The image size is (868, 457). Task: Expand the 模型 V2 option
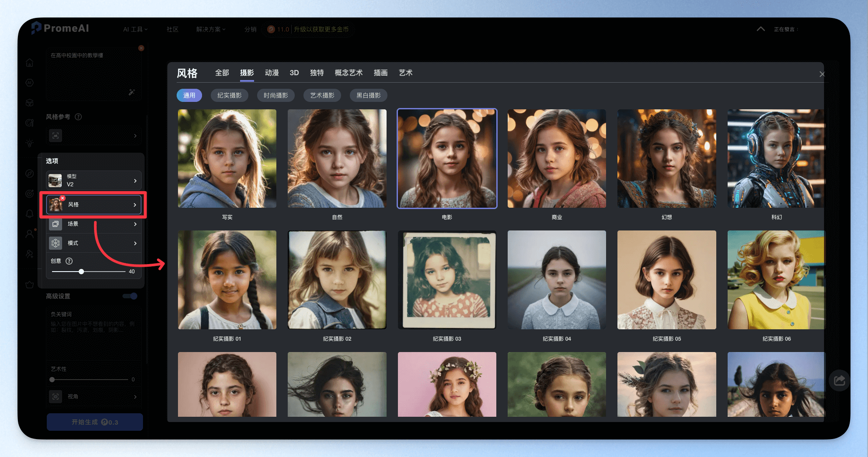pyautogui.click(x=94, y=180)
